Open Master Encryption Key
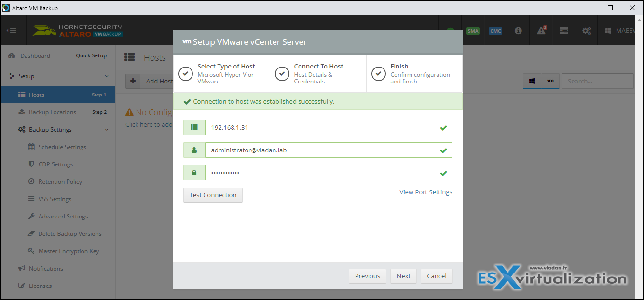The height and width of the screenshot is (300, 644). coord(69,251)
